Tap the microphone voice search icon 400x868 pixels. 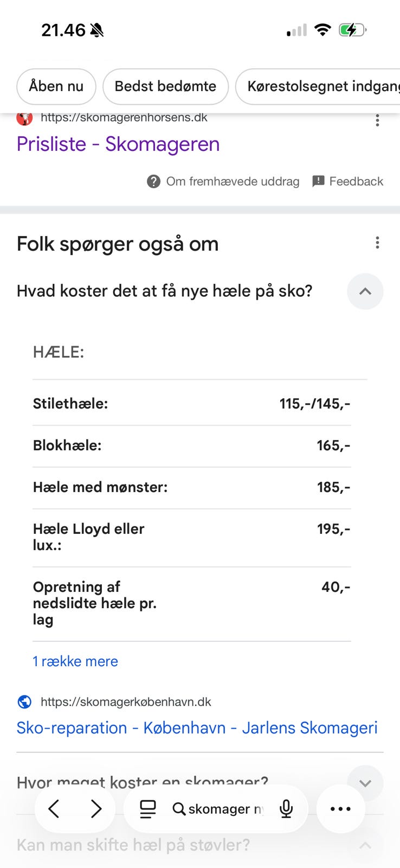[x=286, y=809]
